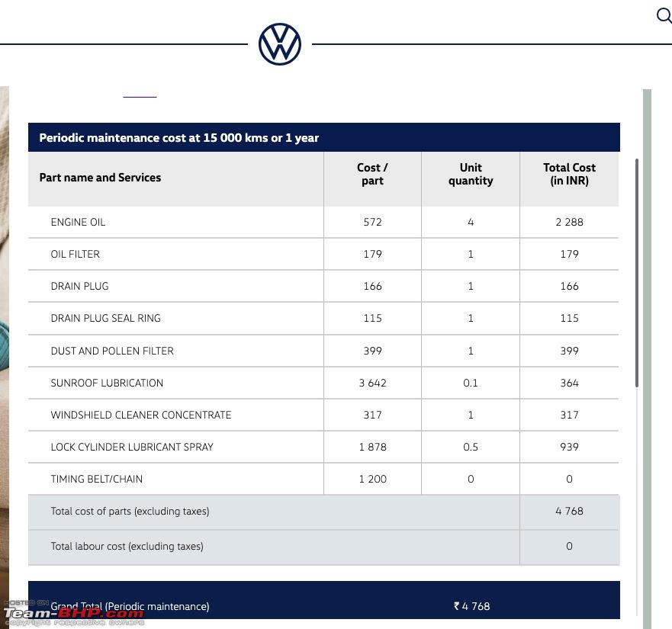Open search with the magnifier icon
The width and height of the screenshot is (672, 629).
(x=664, y=16)
